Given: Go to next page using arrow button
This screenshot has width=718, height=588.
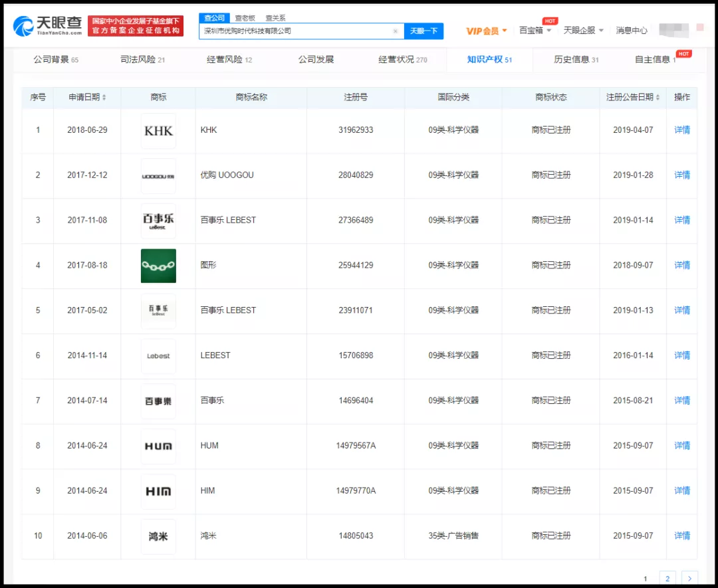Looking at the screenshot, I should click(x=689, y=578).
